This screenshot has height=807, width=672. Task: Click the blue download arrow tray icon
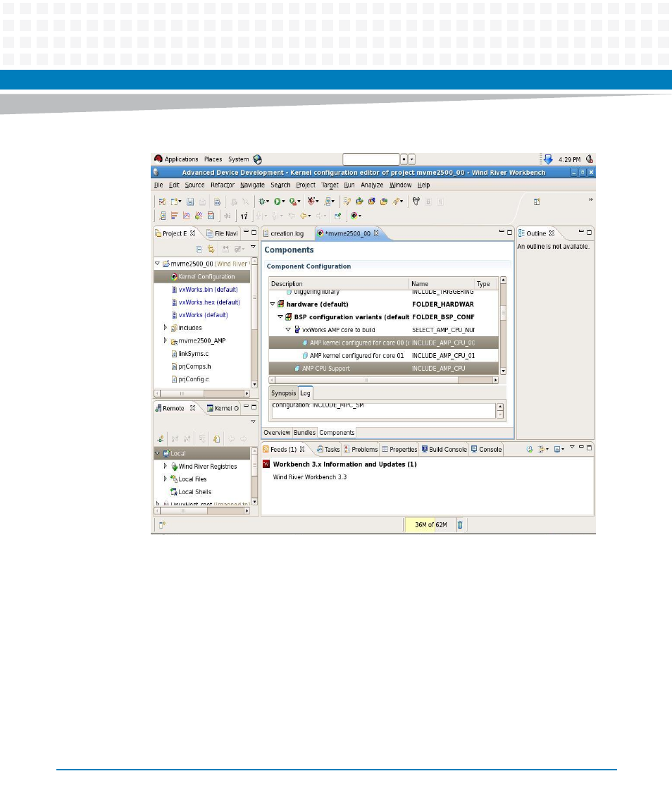click(x=548, y=159)
